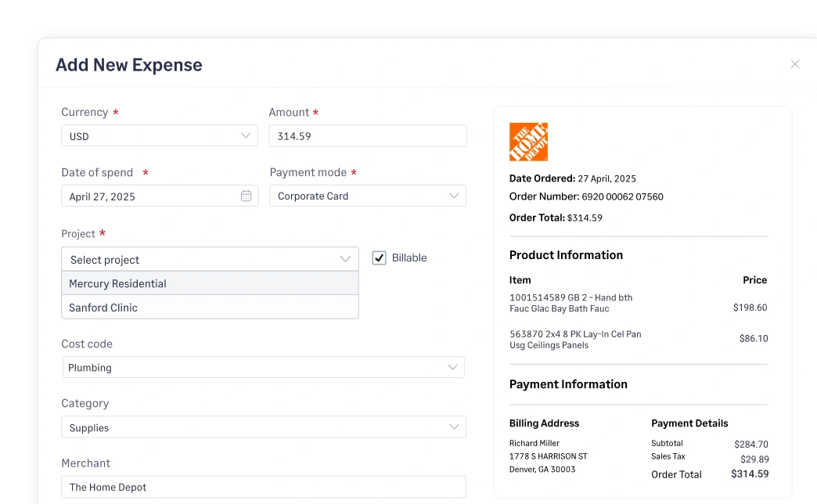Open the Payment mode dropdown
Screen dimensions: 817x504
[x=367, y=195]
